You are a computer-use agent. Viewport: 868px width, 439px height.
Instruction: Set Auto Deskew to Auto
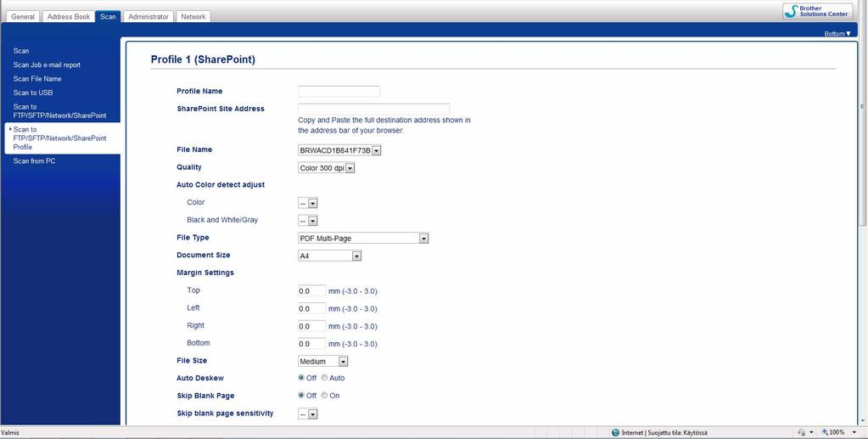click(324, 378)
